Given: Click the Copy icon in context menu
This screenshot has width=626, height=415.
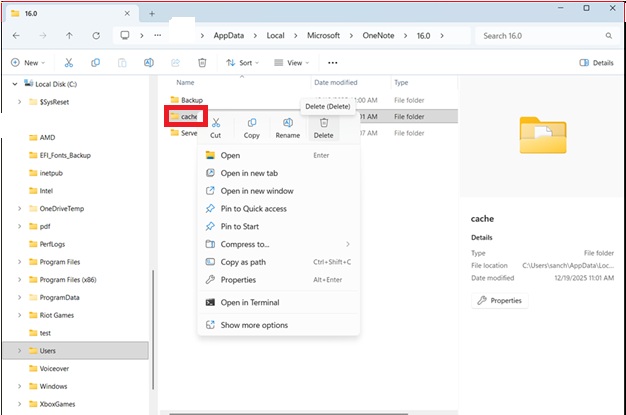Looking at the screenshot, I should click(x=252, y=123).
